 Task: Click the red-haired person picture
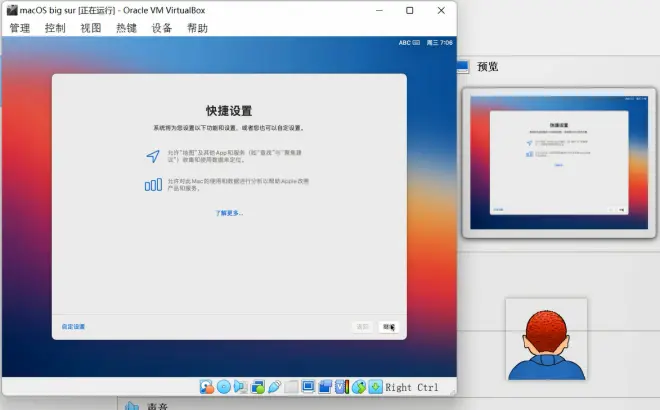(546, 339)
